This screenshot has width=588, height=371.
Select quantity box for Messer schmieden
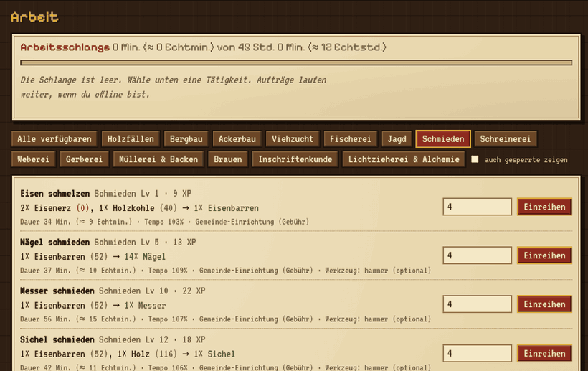point(477,304)
